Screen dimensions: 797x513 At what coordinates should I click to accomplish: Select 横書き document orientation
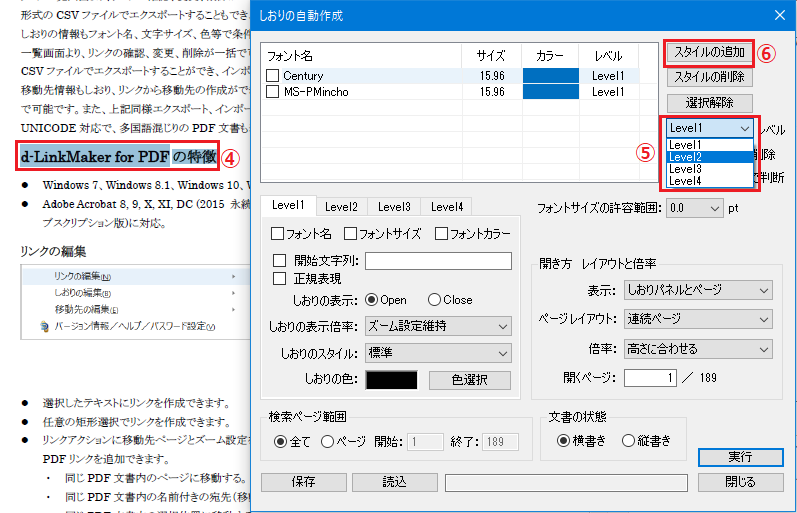click(563, 441)
